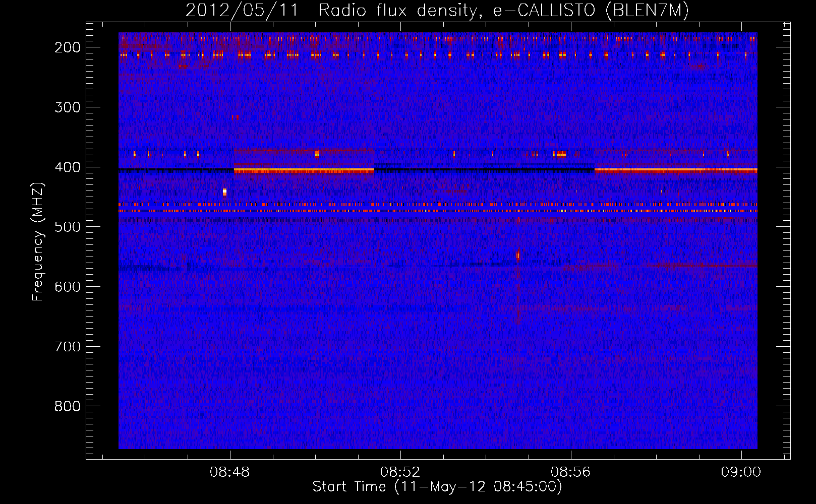The height and width of the screenshot is (504, 816).
Task: Click the plot title '2012/05/11 Radio flux density, e-CALLISTO (BLEN7M)'
Action: coord(437,10)
